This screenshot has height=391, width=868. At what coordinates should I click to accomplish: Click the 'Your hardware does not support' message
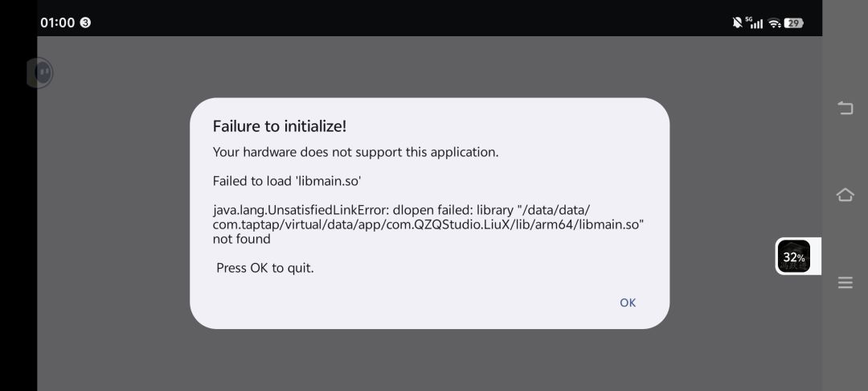[355, 152]
